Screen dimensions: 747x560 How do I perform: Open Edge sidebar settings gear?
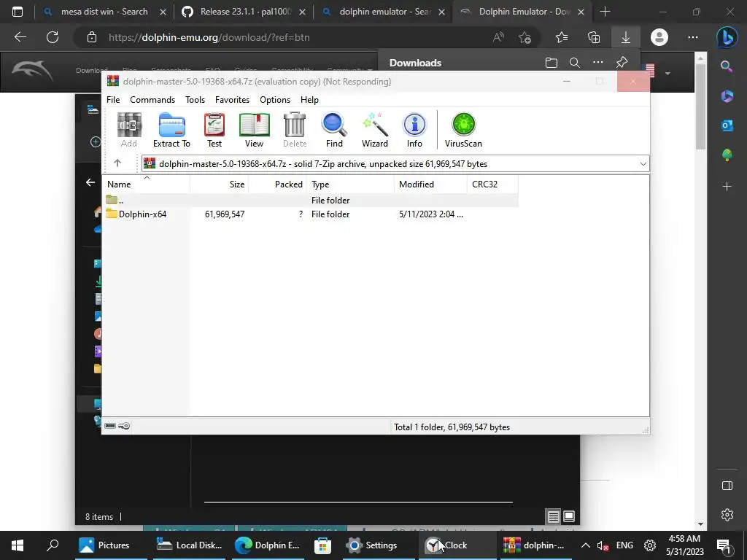[x=727, y=515]
